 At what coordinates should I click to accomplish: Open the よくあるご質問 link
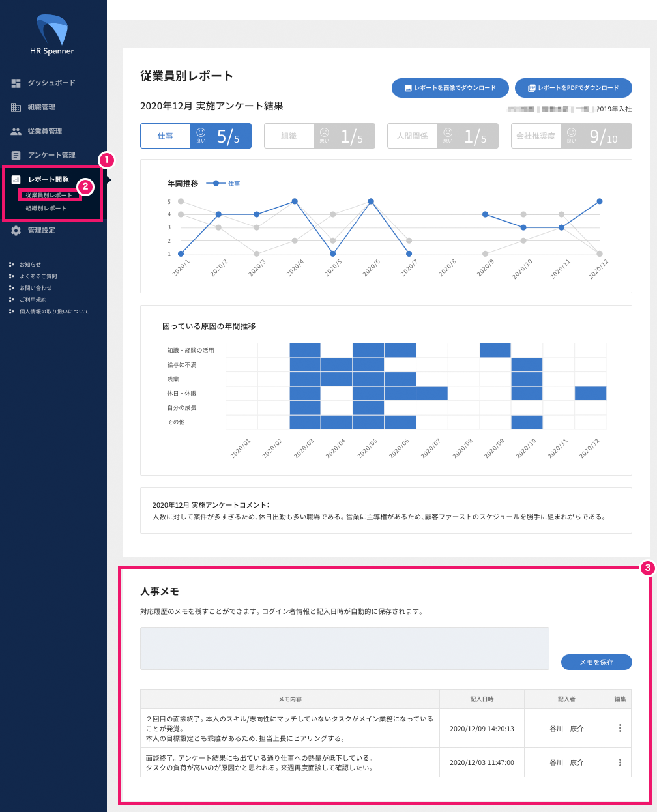(38, 276)
